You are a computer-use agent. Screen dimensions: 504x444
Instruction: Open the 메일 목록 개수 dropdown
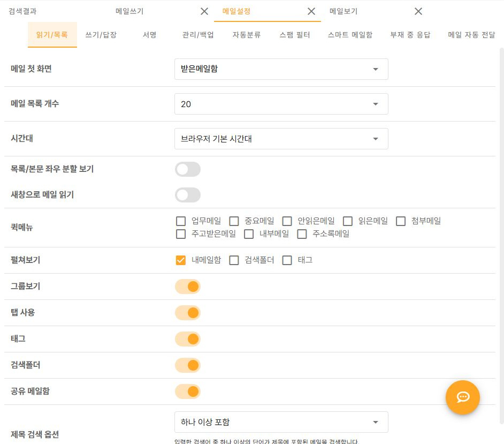click(x=281, y=104)
